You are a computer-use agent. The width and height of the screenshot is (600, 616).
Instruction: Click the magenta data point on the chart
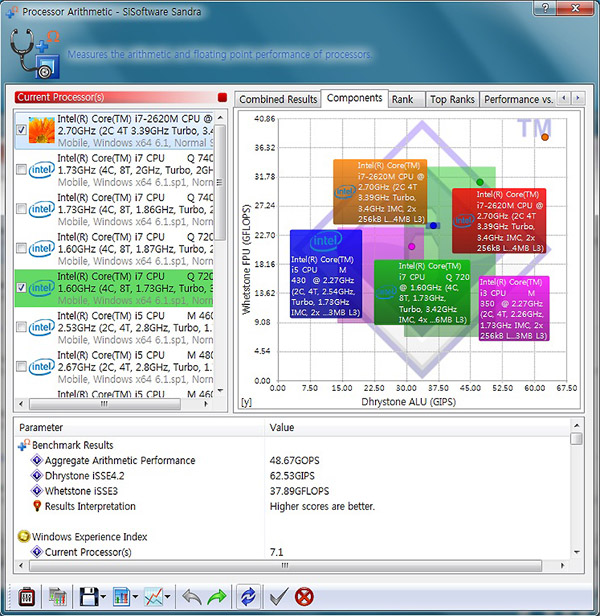pos(411,246)
